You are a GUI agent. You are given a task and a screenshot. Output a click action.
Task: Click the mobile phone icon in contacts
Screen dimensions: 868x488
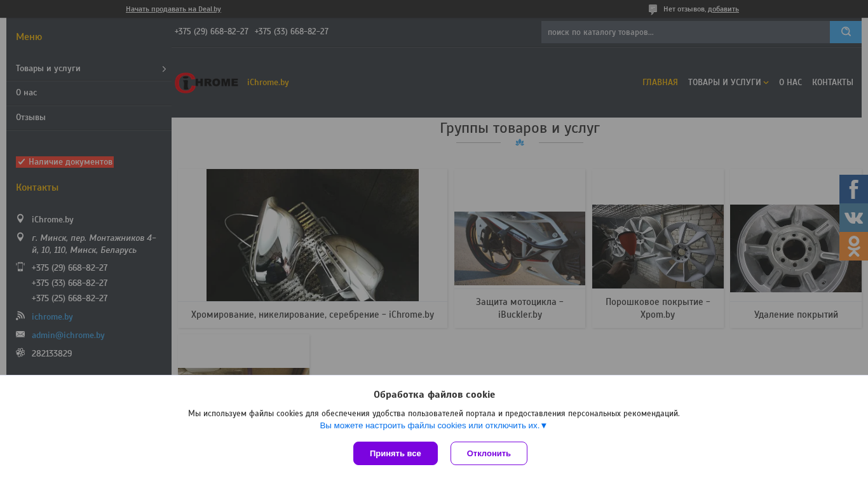tap(20, 268)
